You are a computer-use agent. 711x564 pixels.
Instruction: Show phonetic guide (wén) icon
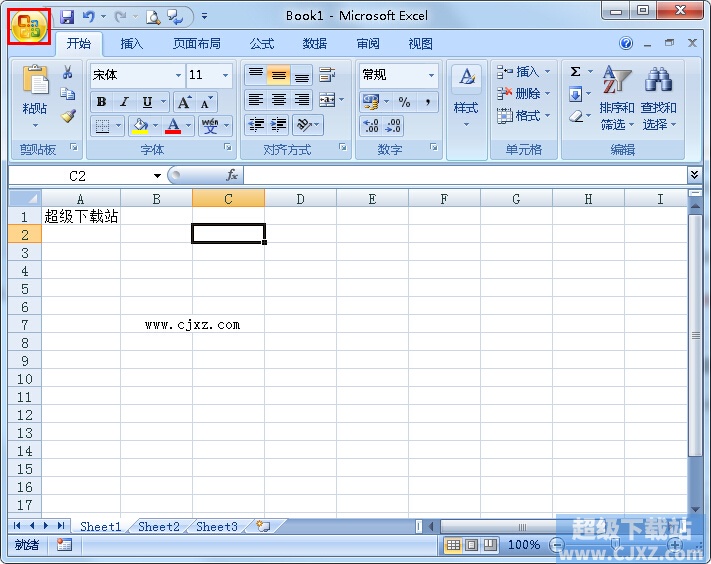[x=210, y=125]
